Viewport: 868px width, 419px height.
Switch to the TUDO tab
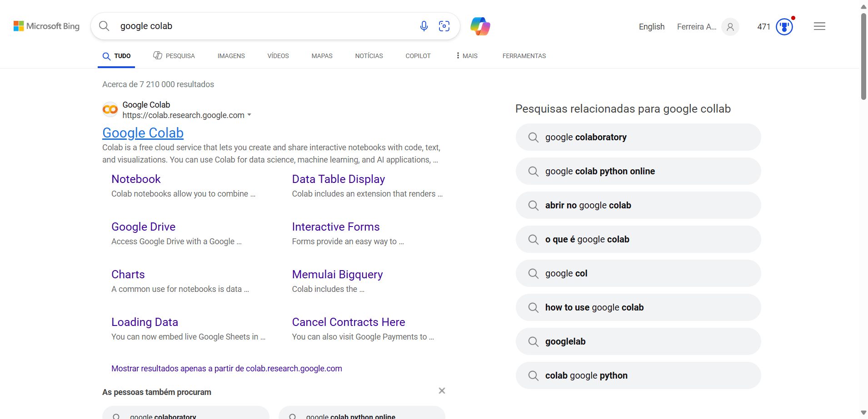(117, 56)
